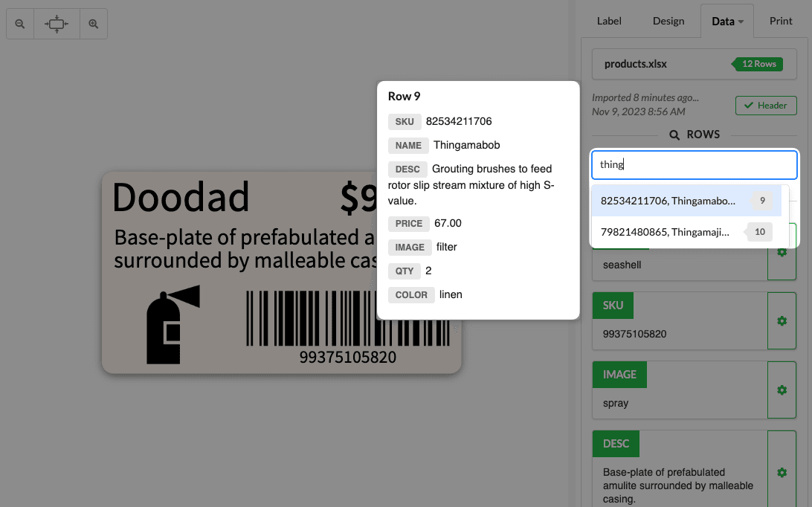Open the gear settings for the DESC field
The height and width of the screenshot is (507, 812).
[x=782, y=472]
